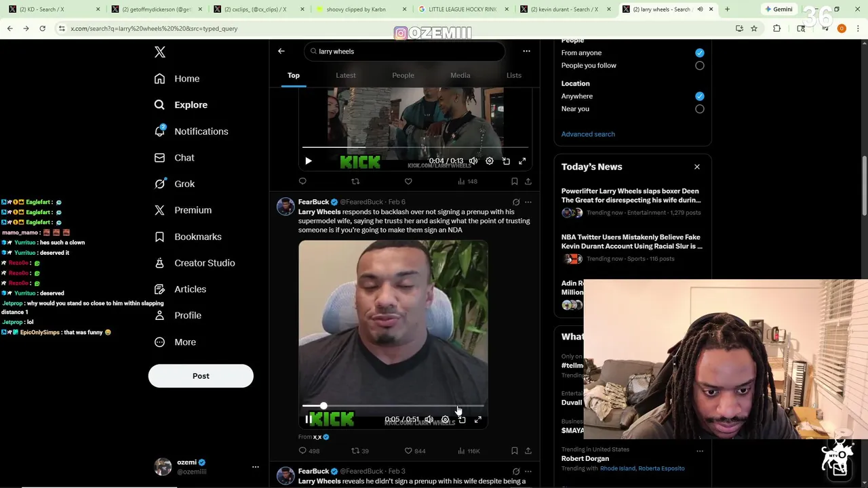Enter fullscreen on prenup video
Image resolution: width=868 pixels, height=488 pixels.
pyautogui.click(x=478, y=420)
